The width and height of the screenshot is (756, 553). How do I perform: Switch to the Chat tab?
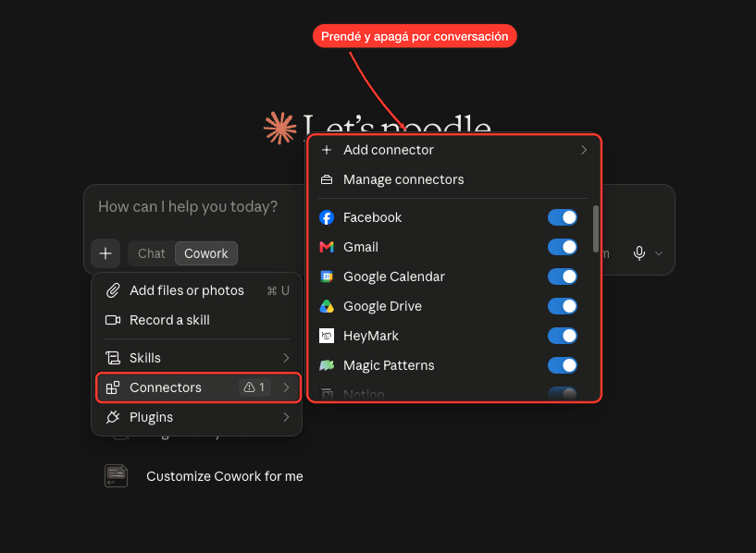[x=152, y=253]
